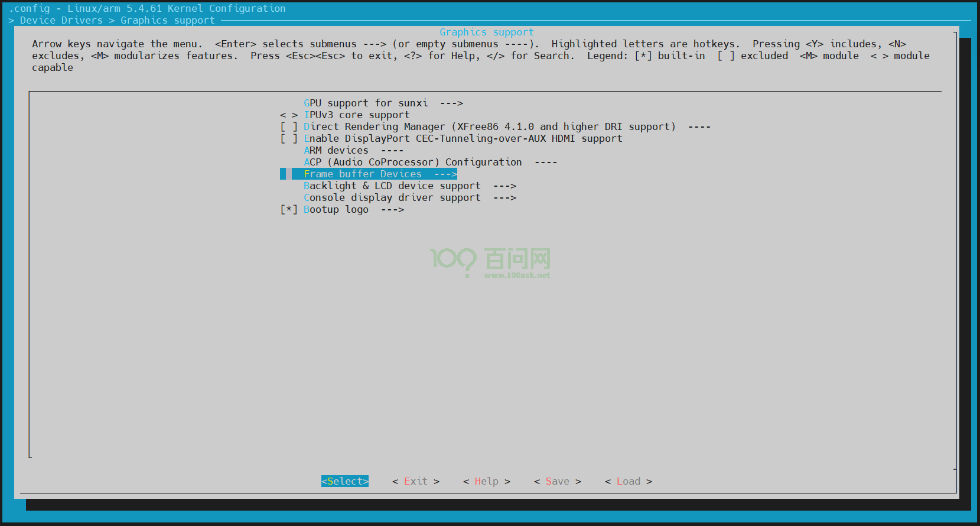Click the Graphics support breadcrumb path
Viewport: 980px width, 526px height.
tap(167, 20)
